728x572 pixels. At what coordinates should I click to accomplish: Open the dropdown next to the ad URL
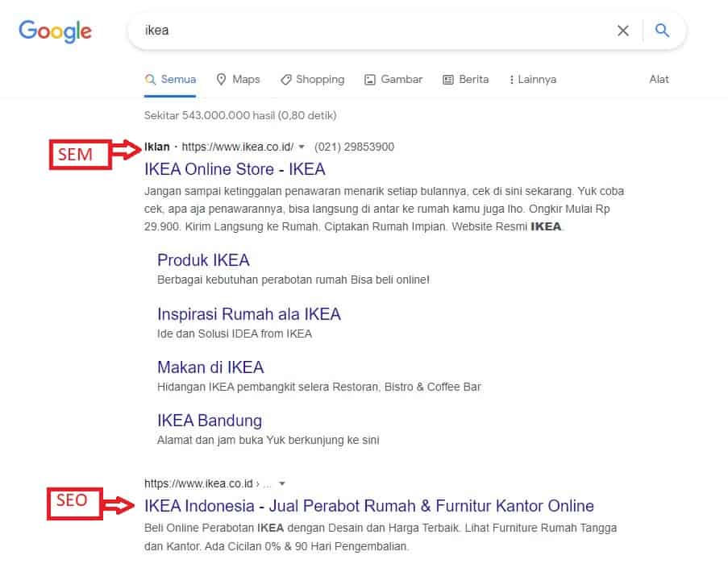(x=301, y=147)
